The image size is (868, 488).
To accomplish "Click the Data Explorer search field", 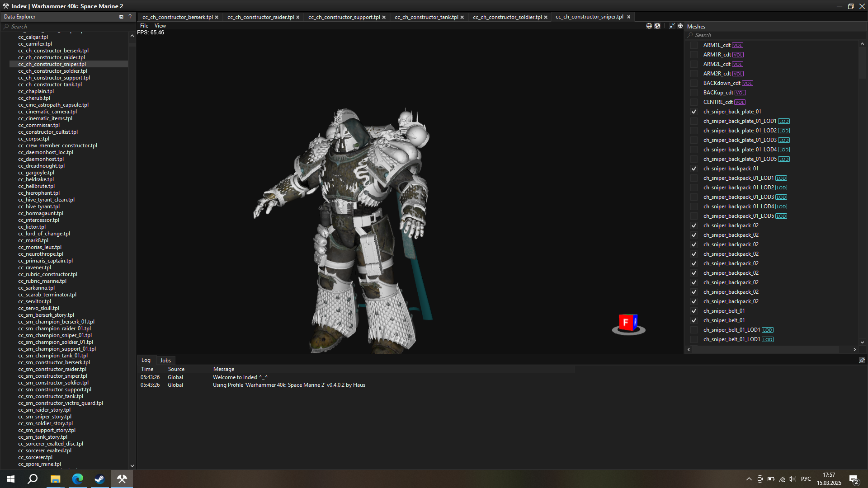I will 68,27.
